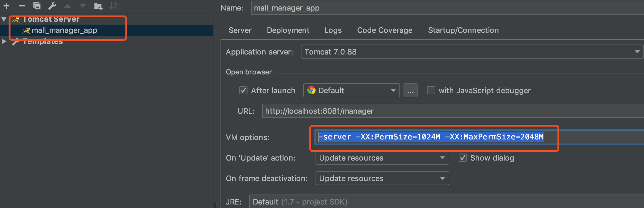Screen dimensions: 644x208
Task: Sort configurations alphabetically
Action: 113,6
